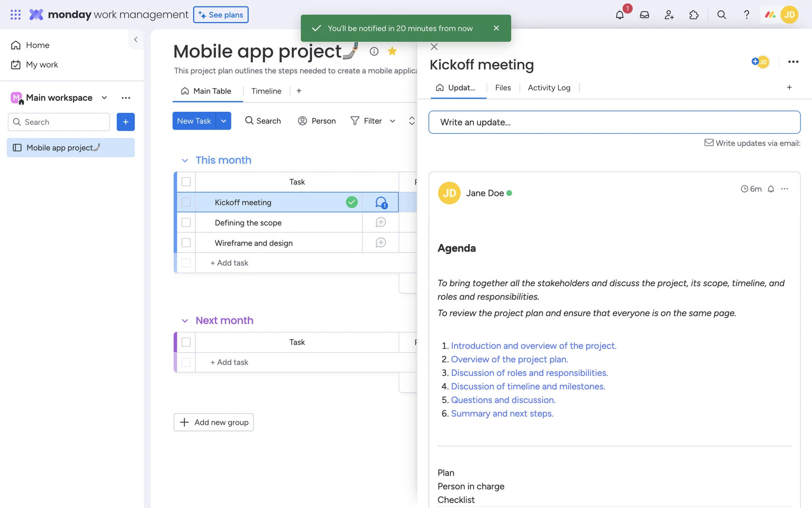812x508 pixels.
Task: Open the New Task dropdown arrow
Action: pos(223,121)
